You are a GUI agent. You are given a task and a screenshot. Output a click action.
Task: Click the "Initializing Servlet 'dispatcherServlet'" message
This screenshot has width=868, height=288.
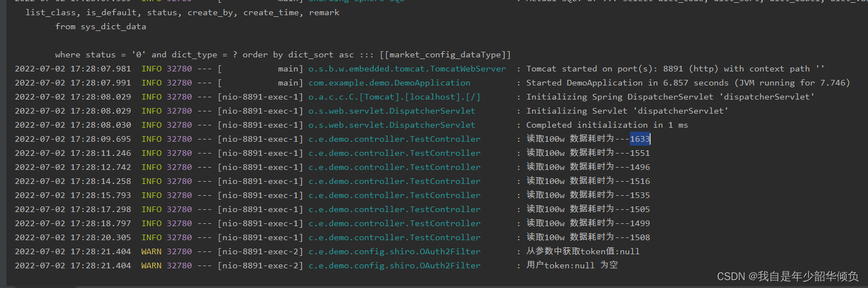coord(628,111)
